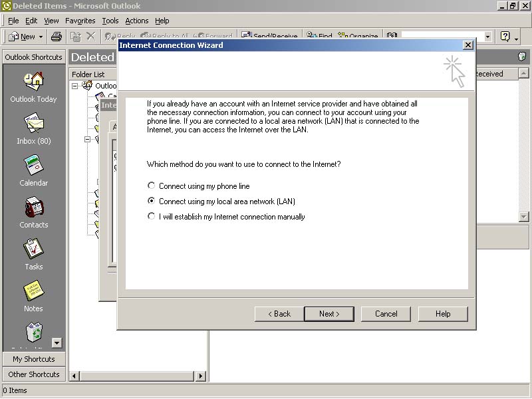
Task: Switch to My Shortcuts group
Action: click(34, 359)
